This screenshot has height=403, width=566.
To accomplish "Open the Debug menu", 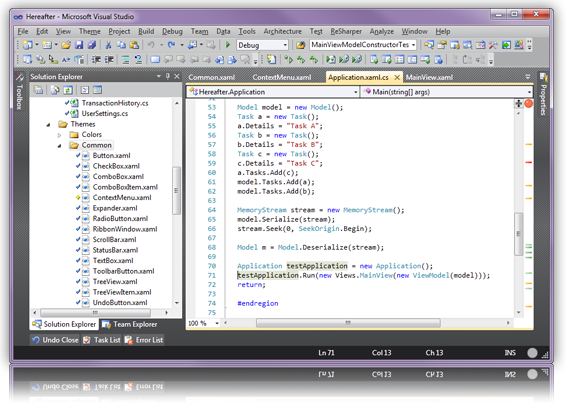I will tap(172, 31).
